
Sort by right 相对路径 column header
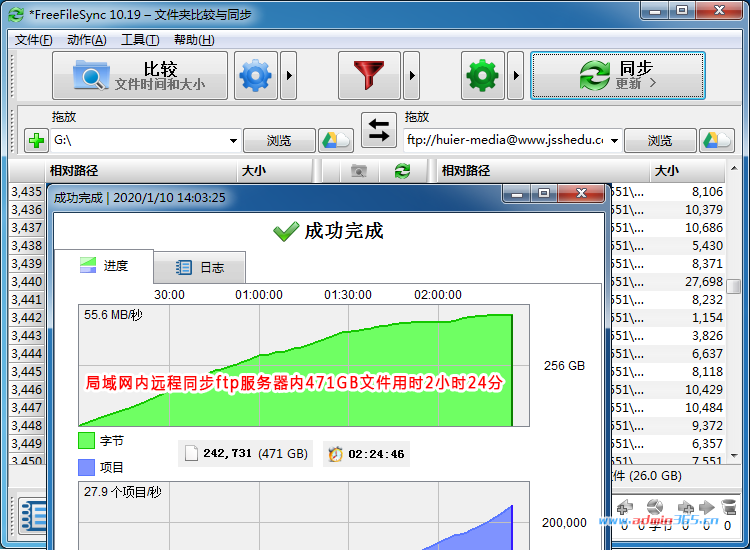tap(544, 171)
